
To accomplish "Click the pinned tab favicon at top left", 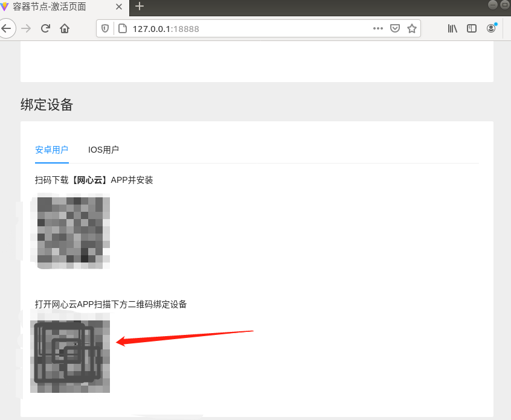I will coord(6,8).
